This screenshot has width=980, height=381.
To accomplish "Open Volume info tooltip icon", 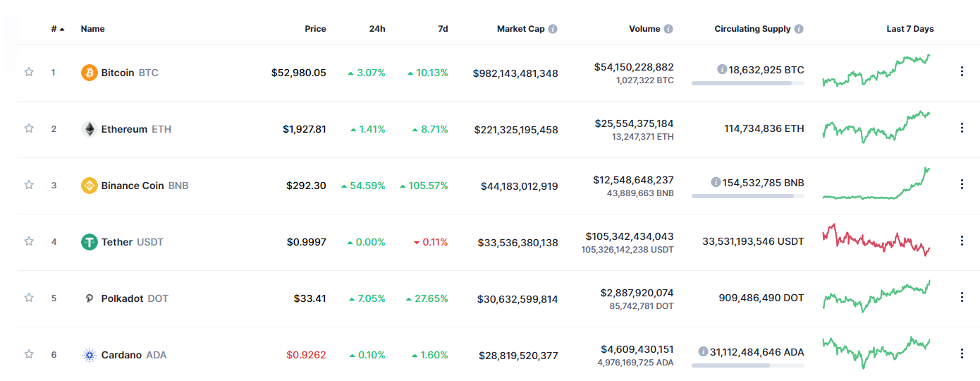I will tap(668, 29).
